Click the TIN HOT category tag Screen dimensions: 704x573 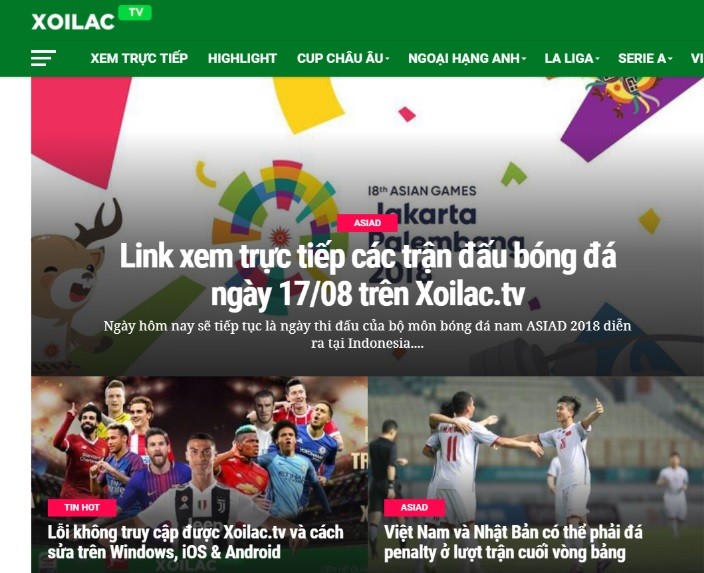82,507
